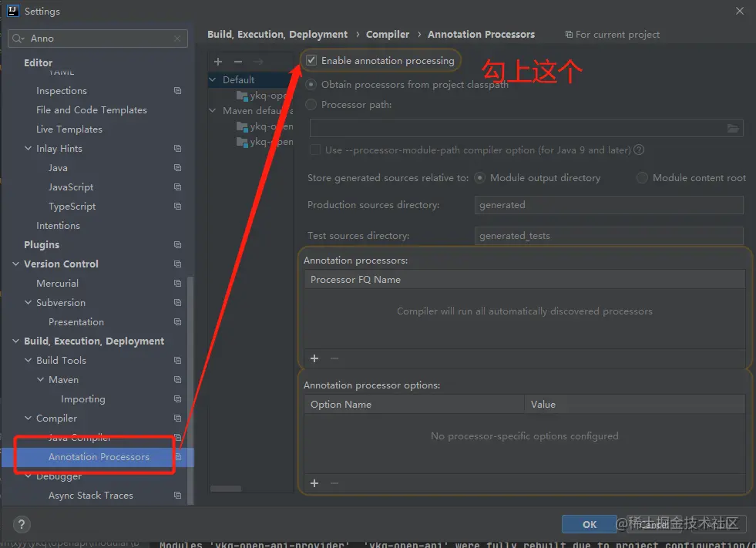Remove the selected profile with the minus icon
This screenshot has height=548, width=756.
tap(237, 62)
